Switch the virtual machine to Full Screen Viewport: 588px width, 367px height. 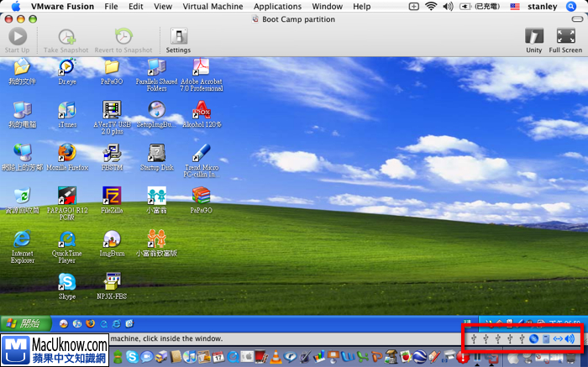565,39
